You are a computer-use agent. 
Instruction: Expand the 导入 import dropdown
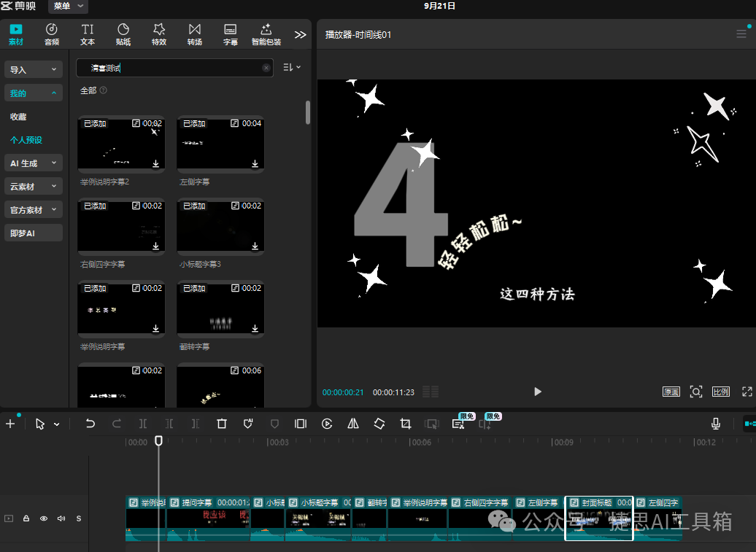(34, 70)
